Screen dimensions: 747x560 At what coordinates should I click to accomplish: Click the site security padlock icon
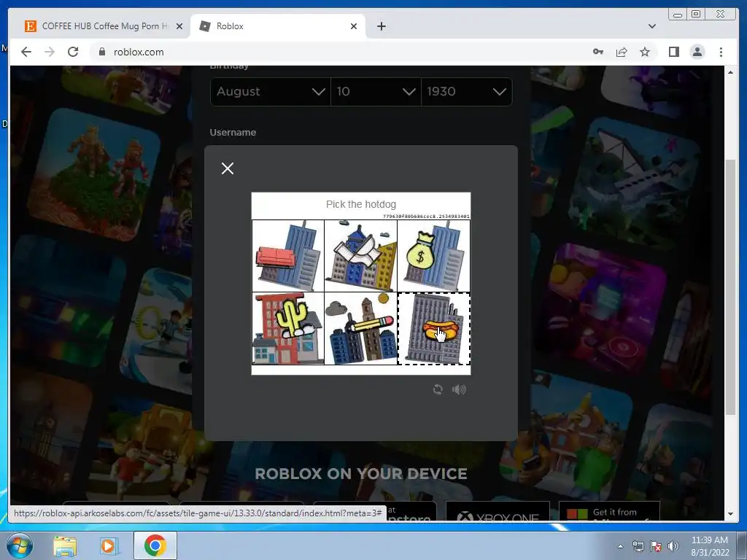101,52
